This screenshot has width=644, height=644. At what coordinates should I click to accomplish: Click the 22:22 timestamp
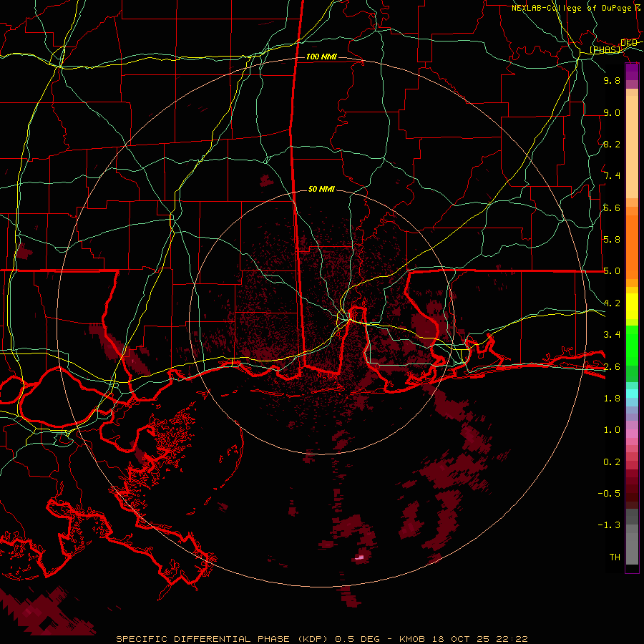tap(512, 639)
